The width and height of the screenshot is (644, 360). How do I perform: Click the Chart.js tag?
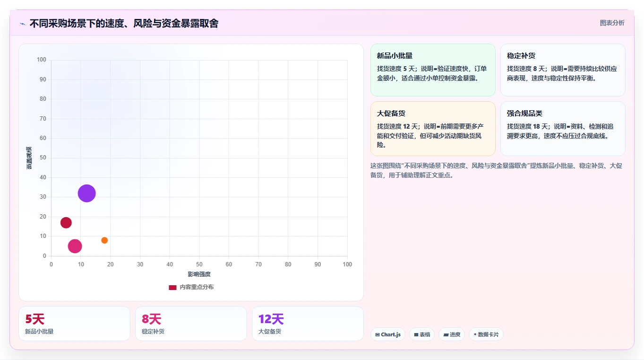[387, 334]
